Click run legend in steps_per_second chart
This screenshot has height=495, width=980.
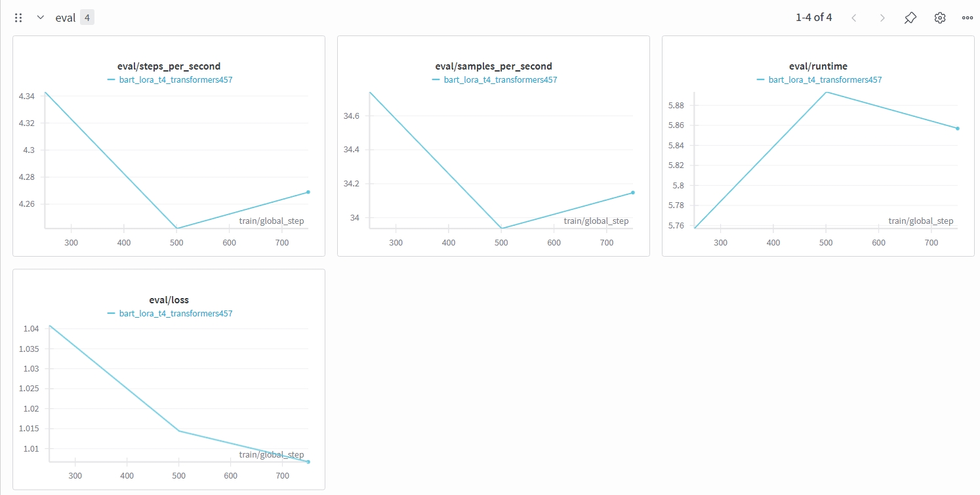click(x=175, y=80)
